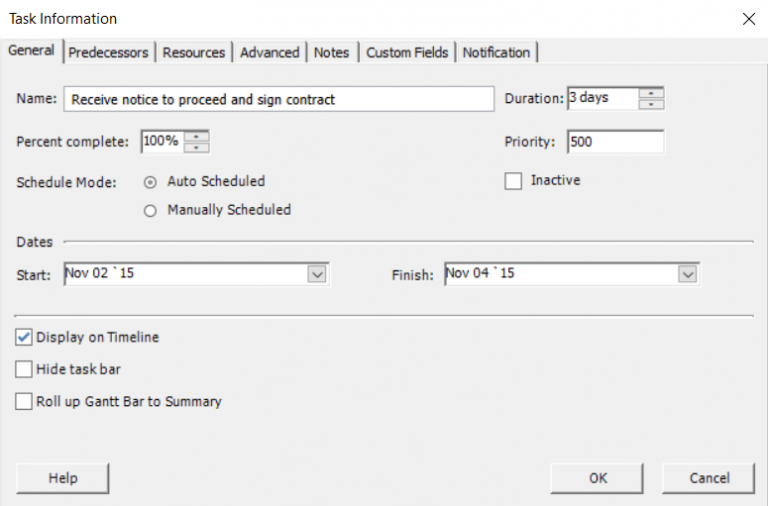768x506 pixels.
Task: Check Roll up Gantt Bar to Summary
Action: (x=25, y=402)
